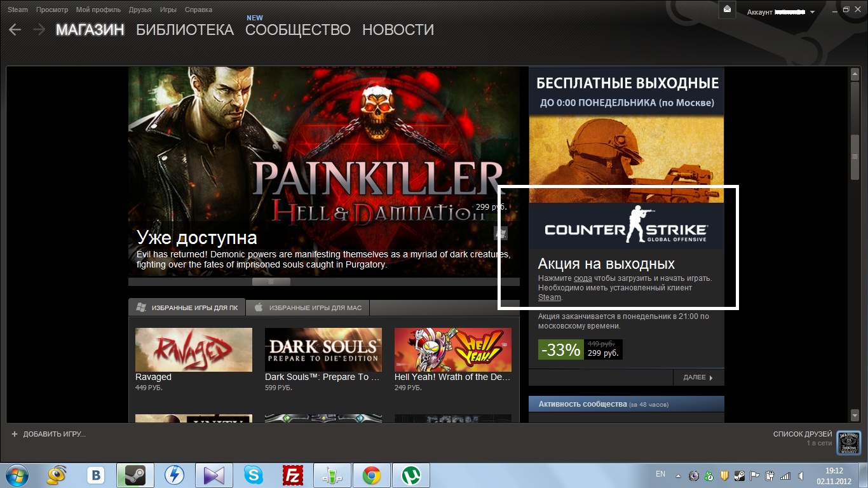Image resolution: width=868 pixels, height=488 pixels.
Task: Open the Друзья menu
Action: pos(140,10)
